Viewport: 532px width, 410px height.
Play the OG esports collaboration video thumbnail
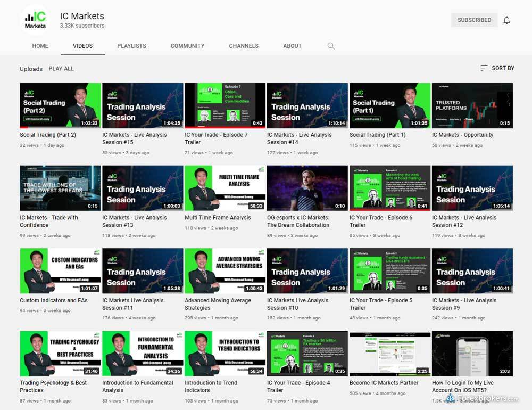307,188
